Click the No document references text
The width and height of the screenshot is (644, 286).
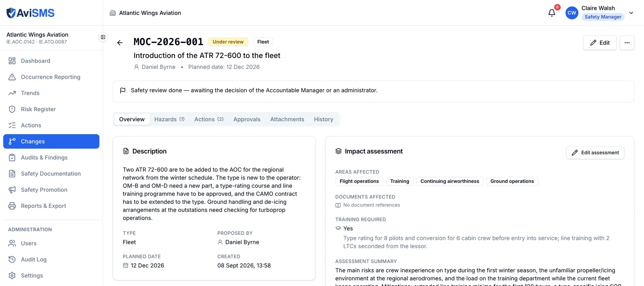[x=372, y=205]
